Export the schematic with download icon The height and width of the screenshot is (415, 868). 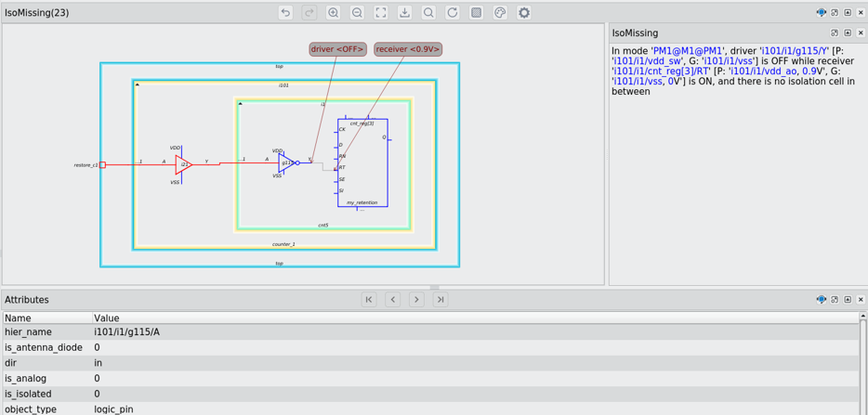pyautogui.click(x=404, y=13)
